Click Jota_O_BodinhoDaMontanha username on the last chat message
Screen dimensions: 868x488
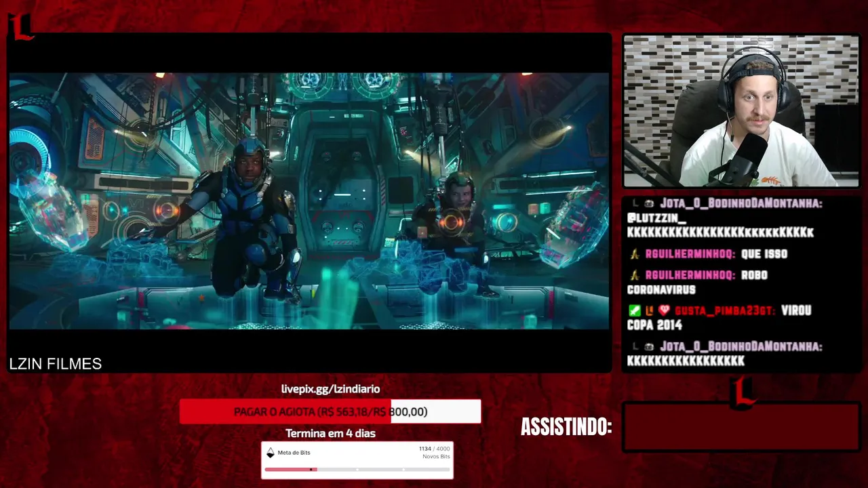point(741,346)
